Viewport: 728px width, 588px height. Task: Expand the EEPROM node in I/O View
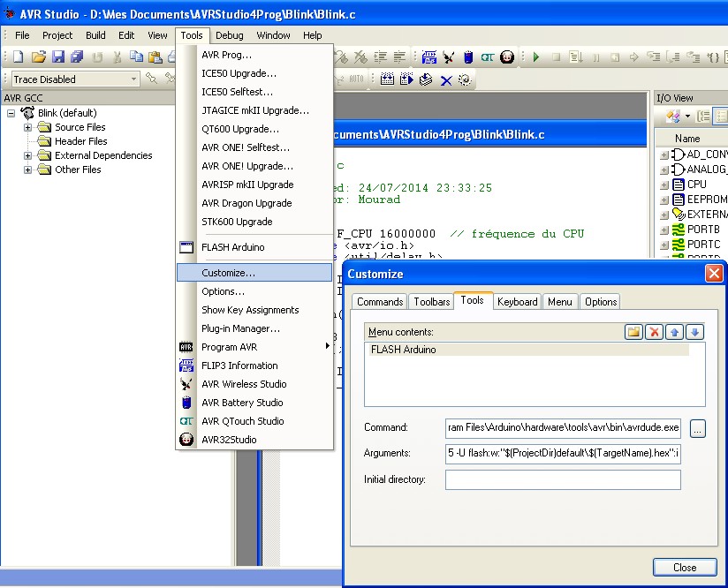[x=664, y=200]
